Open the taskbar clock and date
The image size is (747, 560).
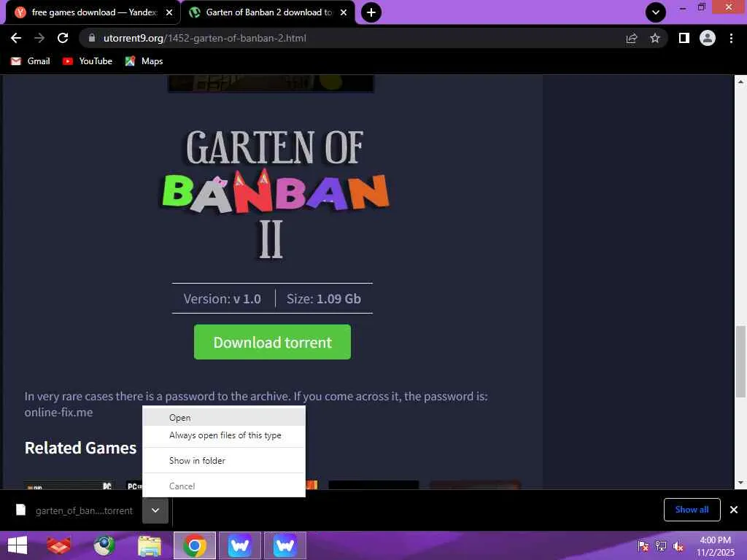[716, 546]
